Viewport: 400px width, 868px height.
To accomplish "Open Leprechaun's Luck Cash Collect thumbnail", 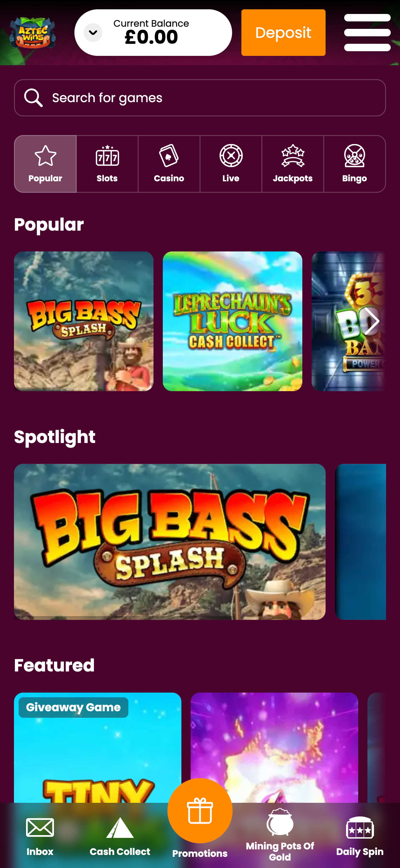I will point(232,321).
